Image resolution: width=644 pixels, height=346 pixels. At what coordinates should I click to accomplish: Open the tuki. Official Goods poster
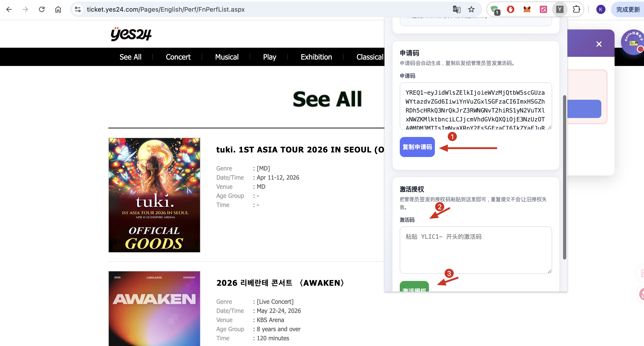tap(154, 195)
